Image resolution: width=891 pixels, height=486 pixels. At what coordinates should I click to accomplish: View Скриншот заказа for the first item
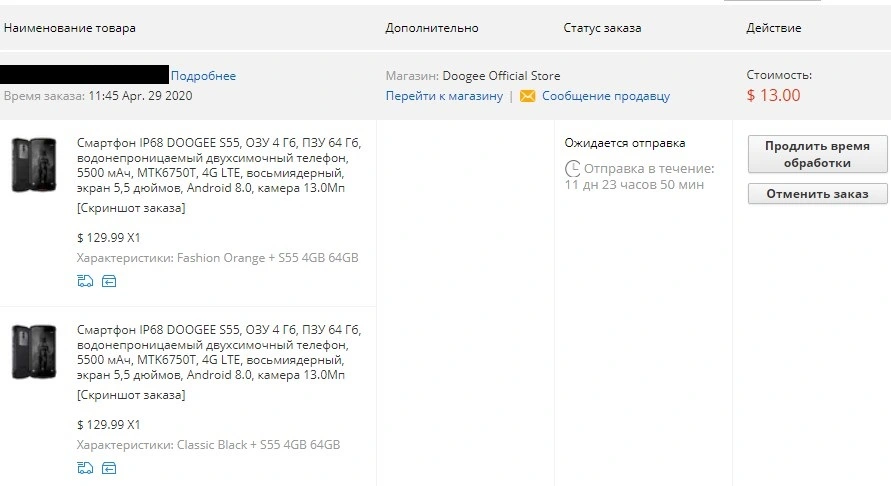click(x=131, y=208)
